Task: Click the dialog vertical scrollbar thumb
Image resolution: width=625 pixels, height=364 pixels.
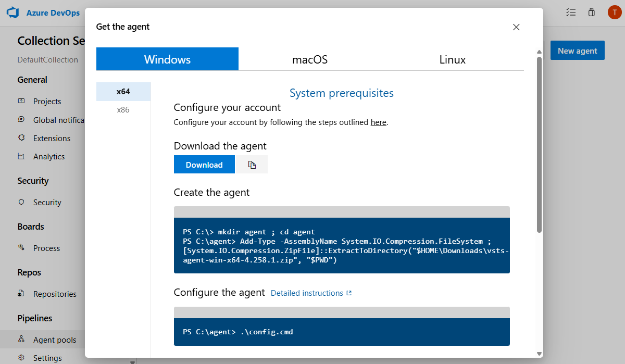Action: tap(540, 144)
